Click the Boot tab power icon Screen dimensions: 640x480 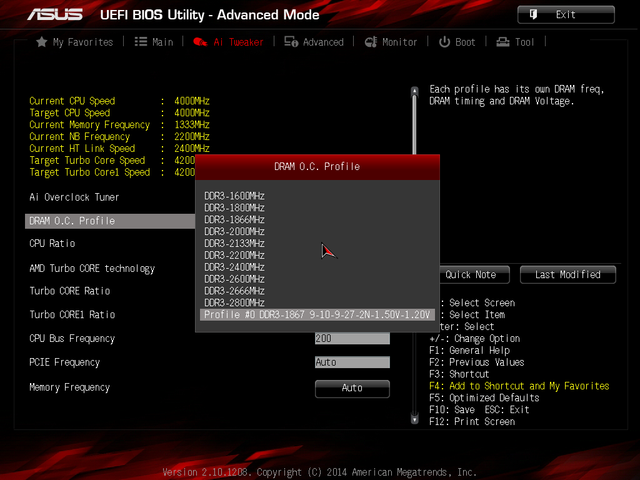(444, 42)
